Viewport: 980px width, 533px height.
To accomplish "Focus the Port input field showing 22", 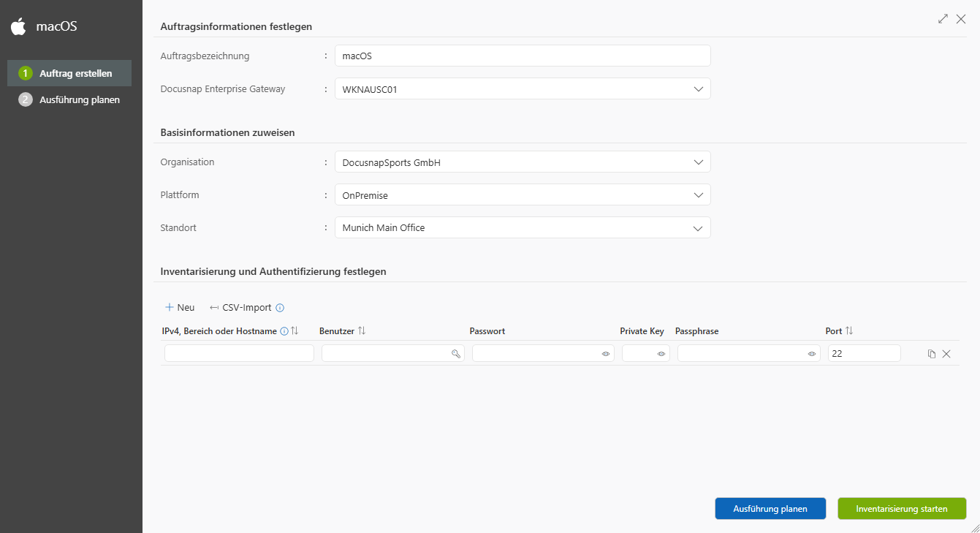I will (865, 353).
